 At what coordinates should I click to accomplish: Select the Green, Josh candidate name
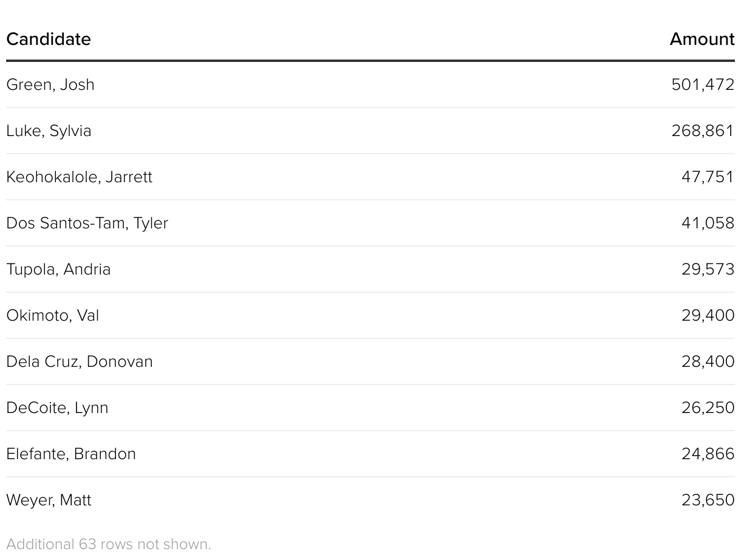(50, 84)
